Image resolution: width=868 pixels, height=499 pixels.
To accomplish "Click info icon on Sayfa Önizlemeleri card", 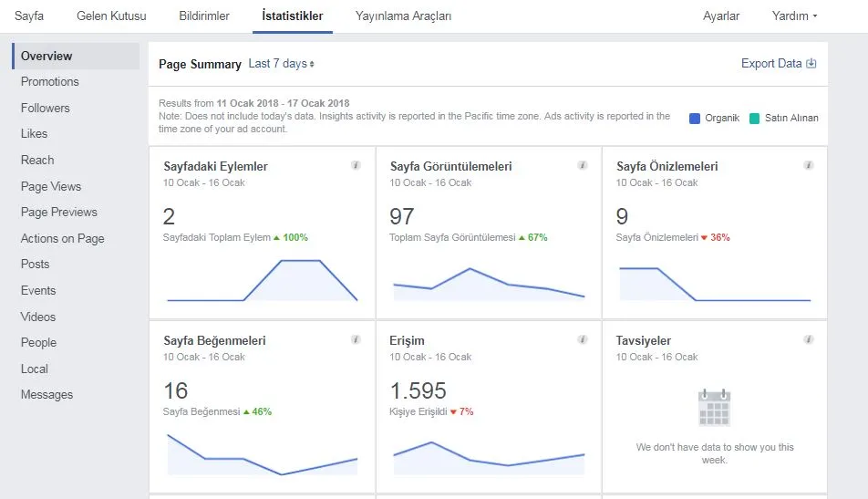I will point(809,165).
